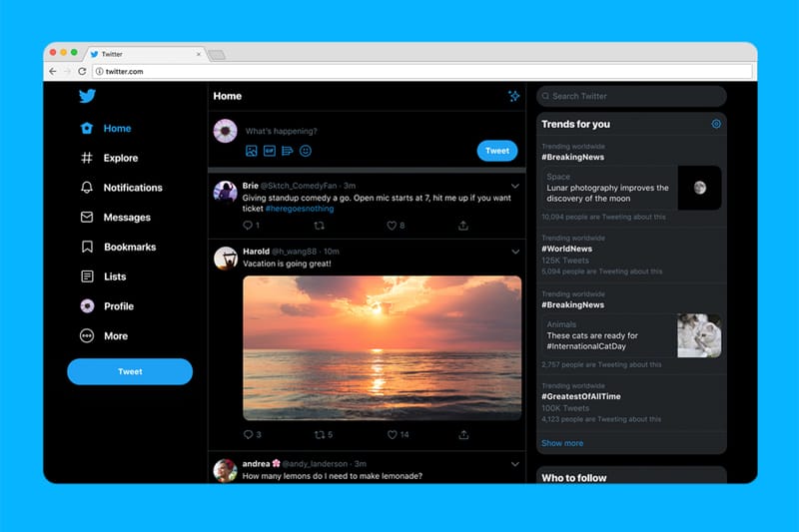This screenshot has height=532, width=799.
Task: Open the Home navigation item
Action: (106, 129)
